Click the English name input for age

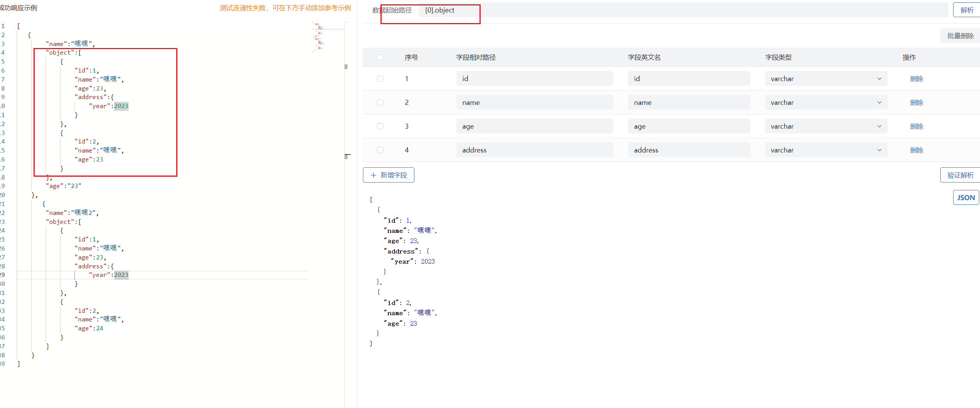(689, 126)
